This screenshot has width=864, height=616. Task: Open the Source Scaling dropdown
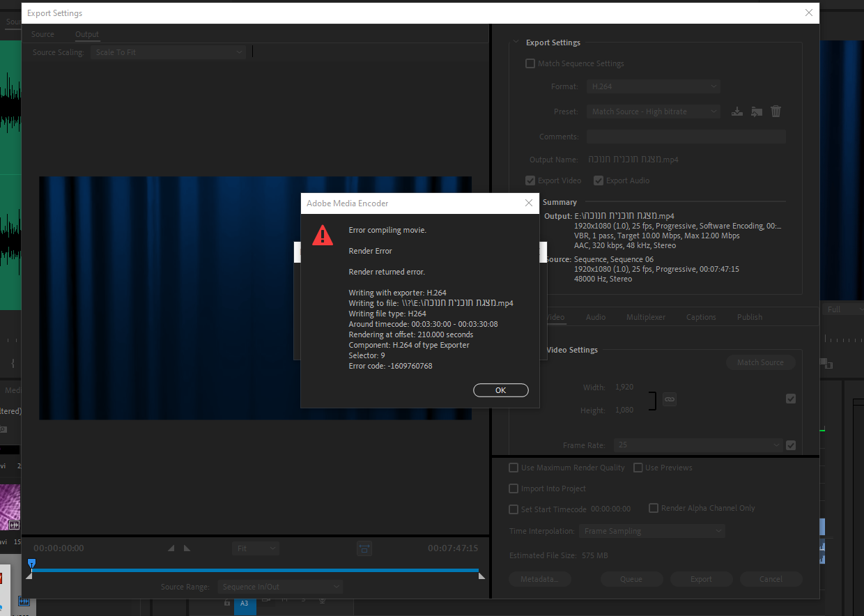point(168,52)
